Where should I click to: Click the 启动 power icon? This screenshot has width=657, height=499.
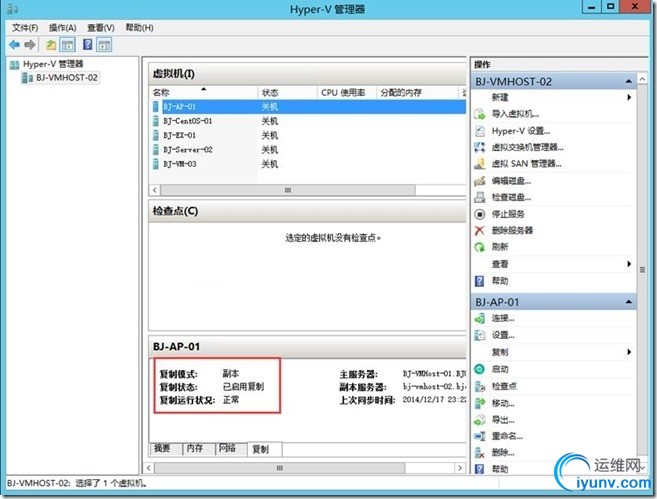click(x=480, y=369)
